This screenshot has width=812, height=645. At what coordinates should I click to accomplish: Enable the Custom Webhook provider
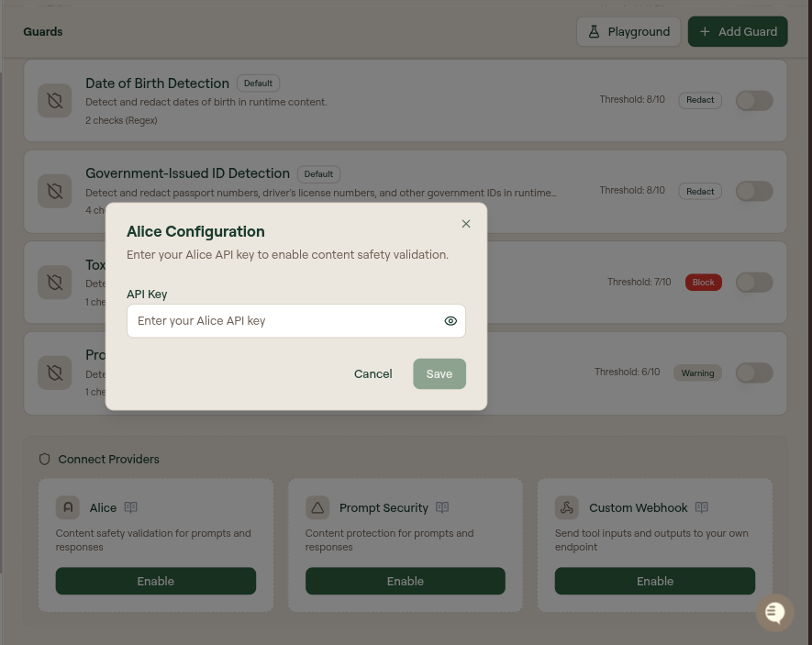[655, 581]
